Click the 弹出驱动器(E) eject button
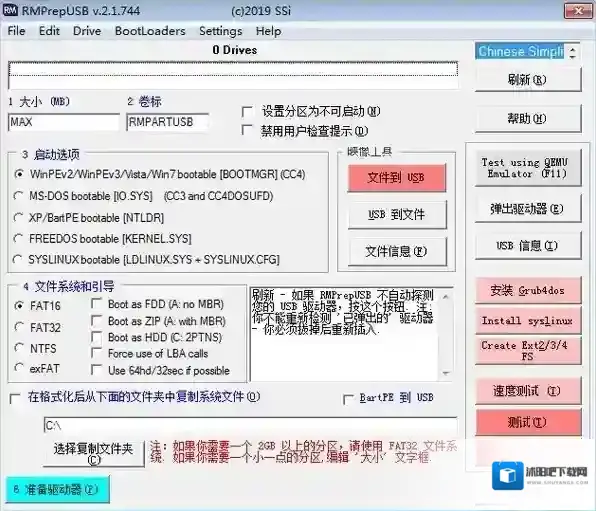Image resolution: width=596 pixels, height=511 pixels. coord(528,209)
